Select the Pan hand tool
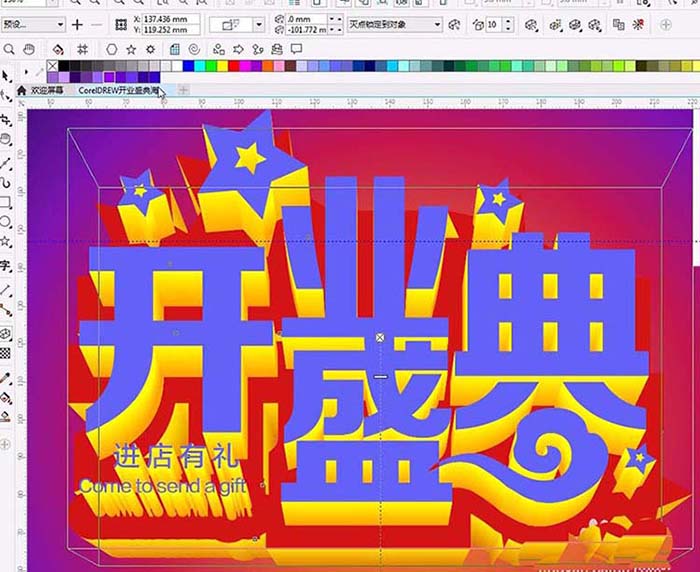This screenshot has height=572, width=700. 29,49
